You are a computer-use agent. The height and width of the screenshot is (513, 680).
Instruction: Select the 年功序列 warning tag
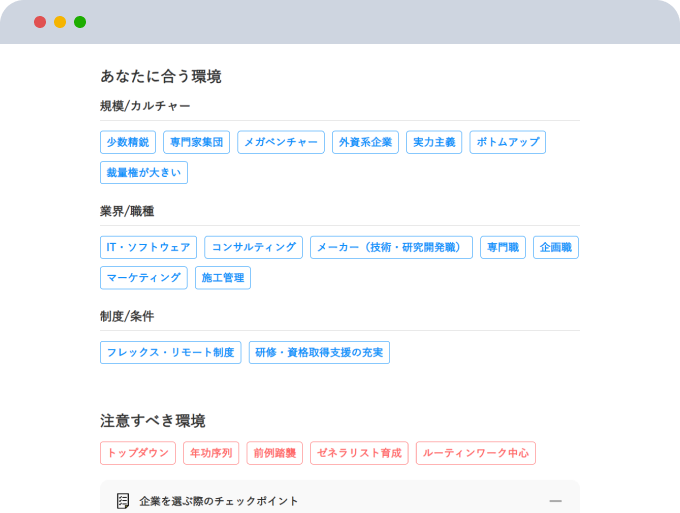coord(211,453)
